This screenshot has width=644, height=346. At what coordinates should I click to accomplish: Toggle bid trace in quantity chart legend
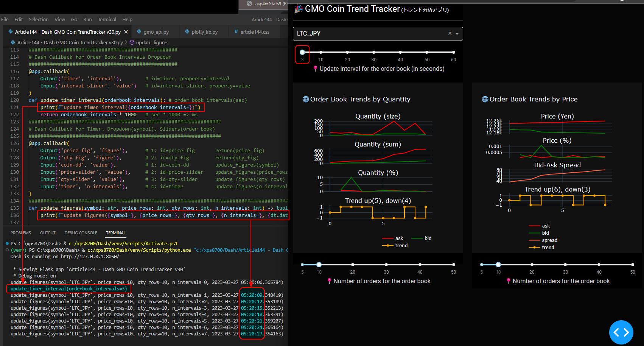422,238
